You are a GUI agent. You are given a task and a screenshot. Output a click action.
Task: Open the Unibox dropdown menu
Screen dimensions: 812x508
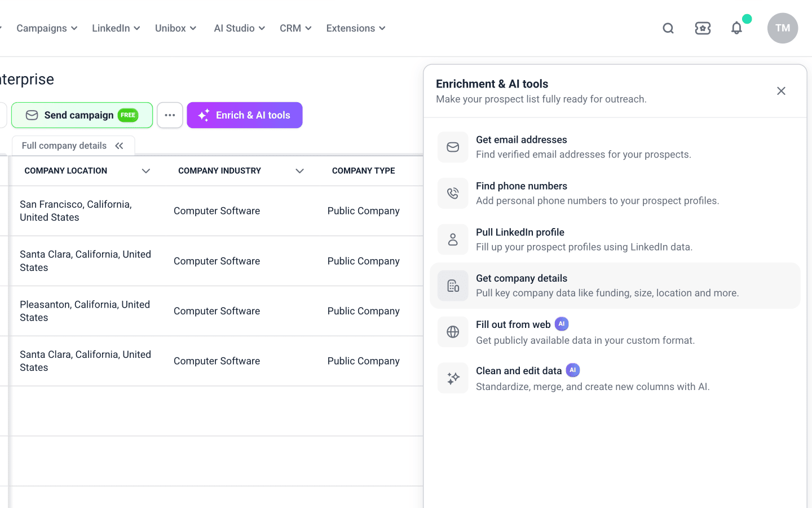[176, 28]
